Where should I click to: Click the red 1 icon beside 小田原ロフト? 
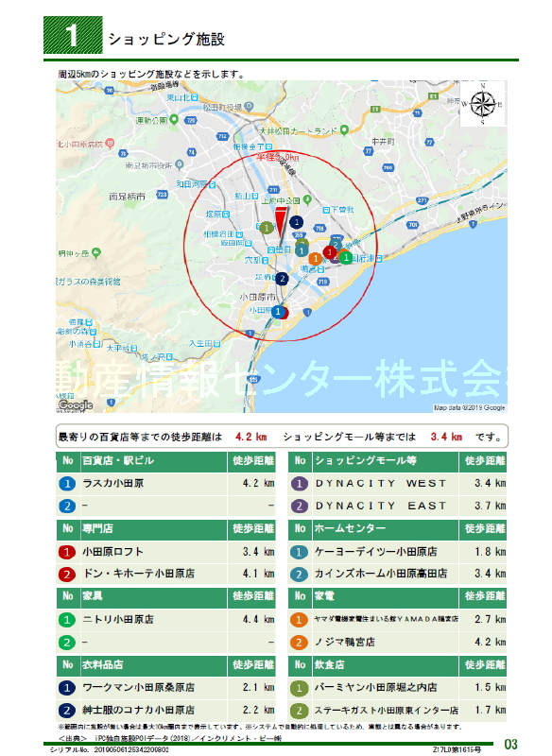(67, 552)
